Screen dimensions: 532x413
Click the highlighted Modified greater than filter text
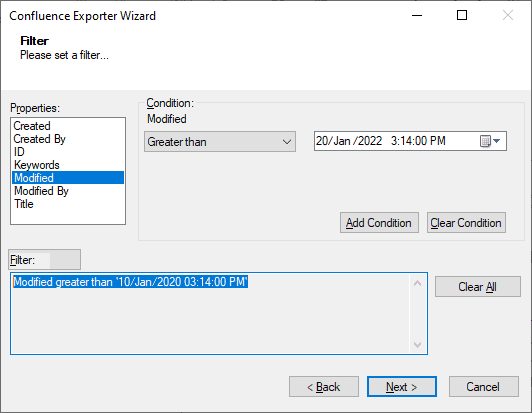(131, 282)
